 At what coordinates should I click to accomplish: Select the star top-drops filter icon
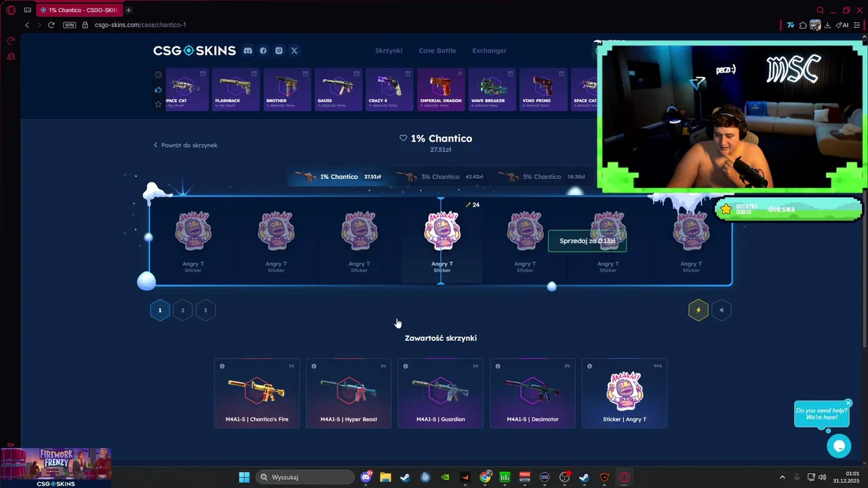pyautogui.click(x=158, y=104)
